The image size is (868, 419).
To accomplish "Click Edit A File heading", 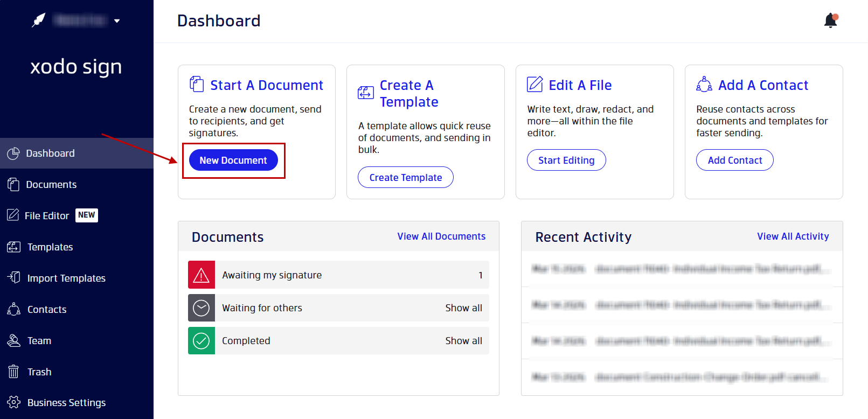I will tap(580, 85).
